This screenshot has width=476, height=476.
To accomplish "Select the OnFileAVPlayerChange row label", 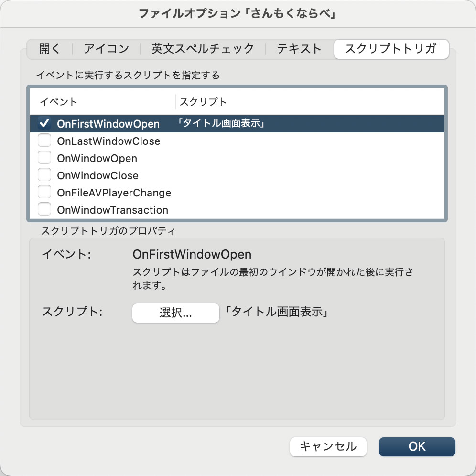I will coord(114,193).
